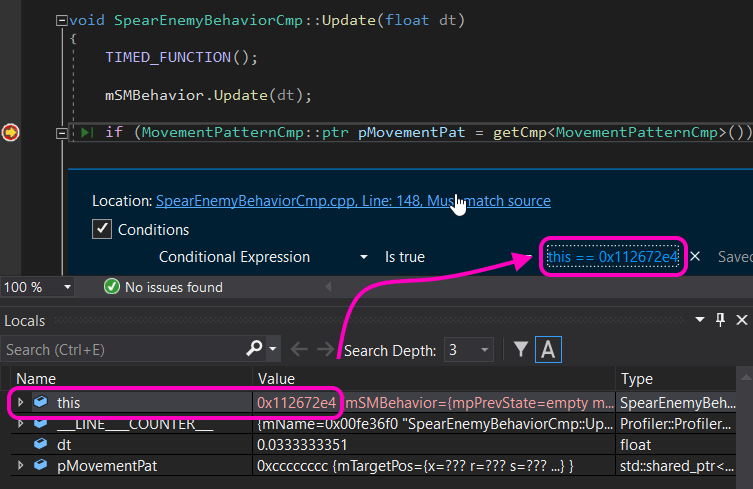Open the Conditional Expression dropdown

coord(364,257)
